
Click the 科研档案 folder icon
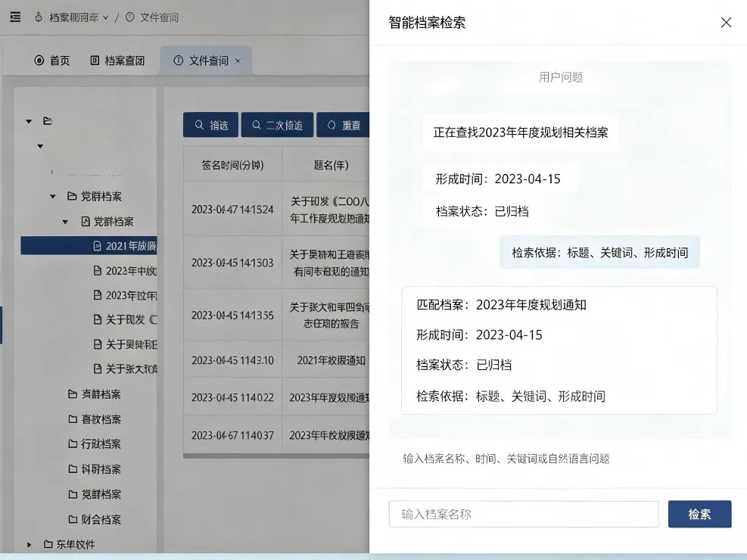tap(73, 469)
